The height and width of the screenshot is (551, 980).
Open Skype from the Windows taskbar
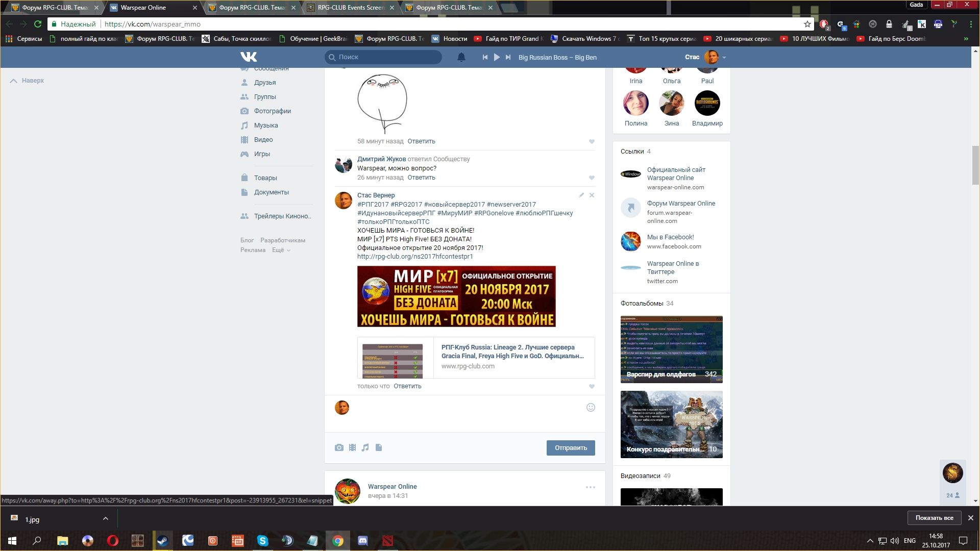pyautogui.click(x=263, y=541)
